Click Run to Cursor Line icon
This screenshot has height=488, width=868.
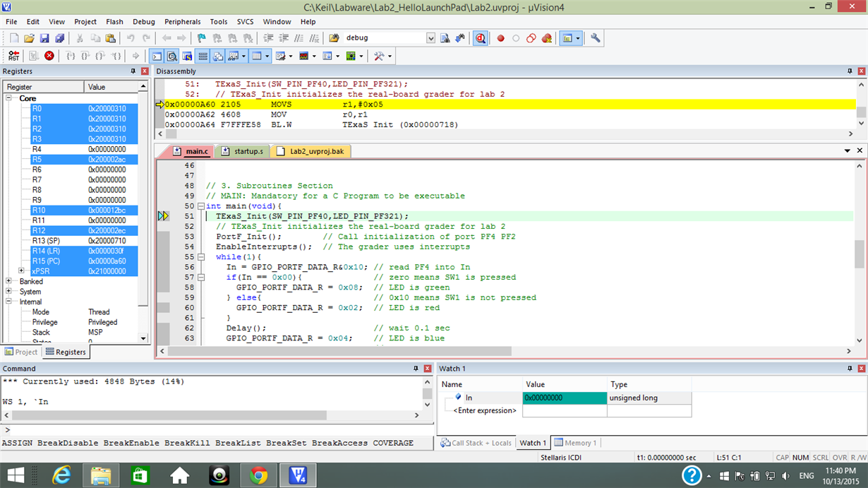(x=116, y=56)
